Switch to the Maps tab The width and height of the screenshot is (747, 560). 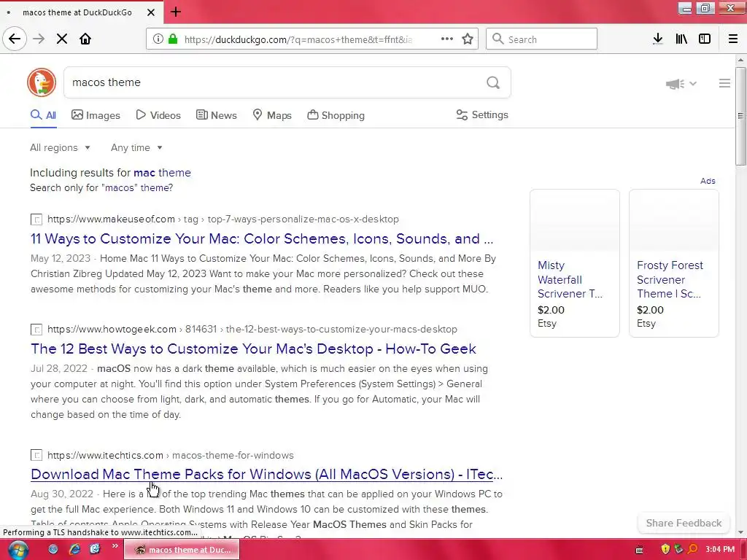(x=272, y=115)
